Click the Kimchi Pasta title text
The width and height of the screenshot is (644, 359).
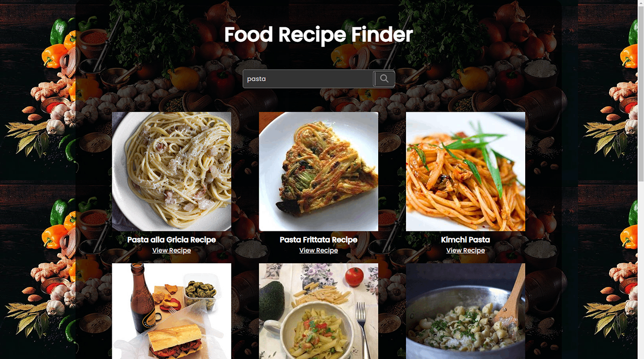point(466,239)
